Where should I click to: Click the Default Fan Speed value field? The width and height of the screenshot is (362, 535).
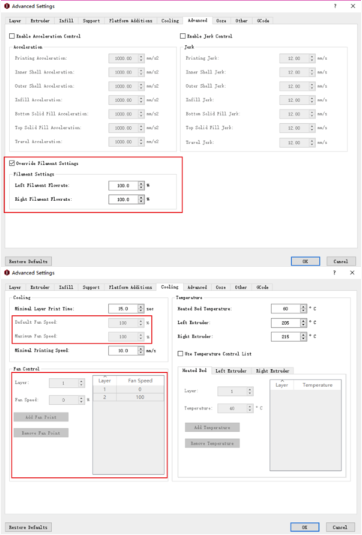tap(123, 323)
